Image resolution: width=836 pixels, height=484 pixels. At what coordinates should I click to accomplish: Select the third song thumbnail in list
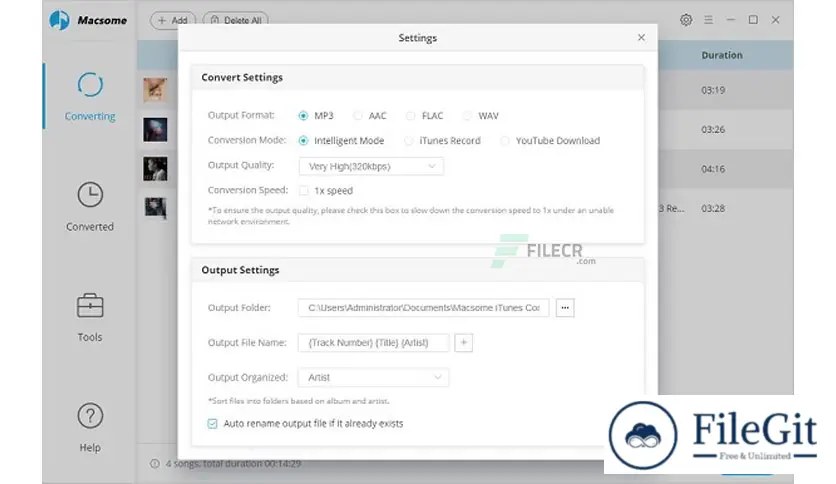pyautogui.click(x=155, y=168)
